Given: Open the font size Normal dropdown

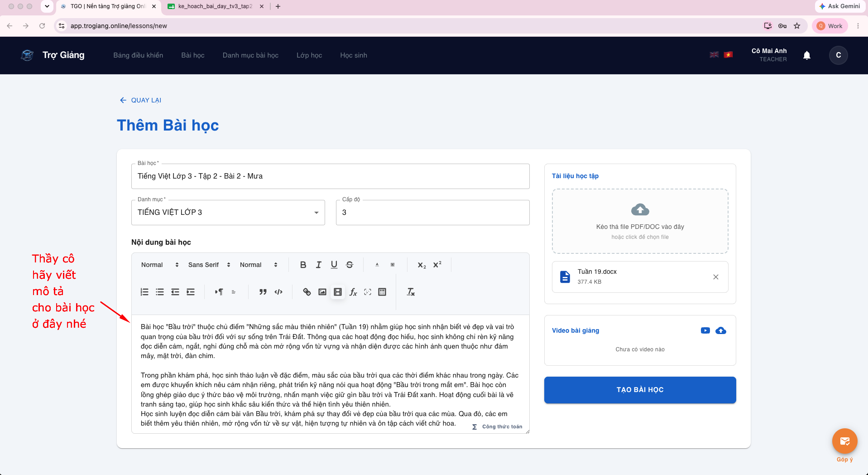Looking at the screenshot, I should (x=259, y=265).
